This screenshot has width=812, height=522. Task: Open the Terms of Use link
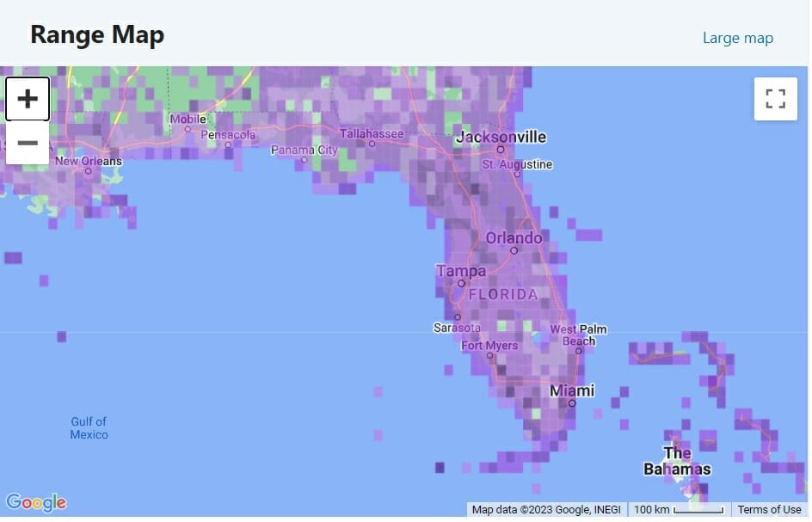pyautogui.click(x=771, y=511)
